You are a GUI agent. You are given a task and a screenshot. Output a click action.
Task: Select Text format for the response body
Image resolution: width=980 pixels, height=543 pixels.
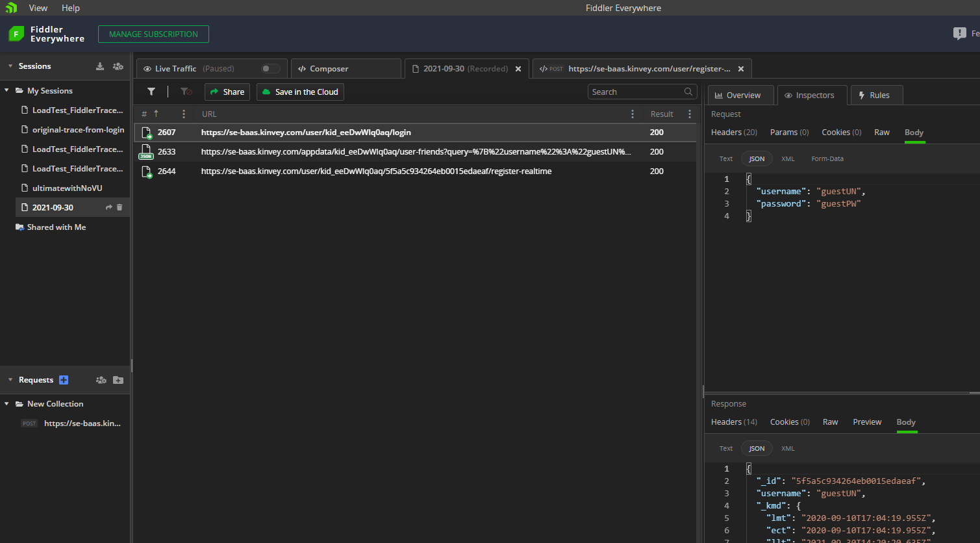coord(726,448)
